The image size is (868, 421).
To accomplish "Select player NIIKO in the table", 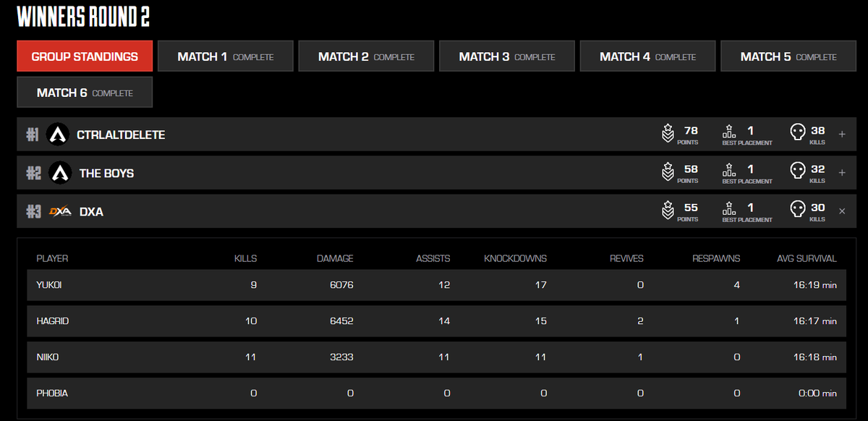I will click(x=49, y=357).
